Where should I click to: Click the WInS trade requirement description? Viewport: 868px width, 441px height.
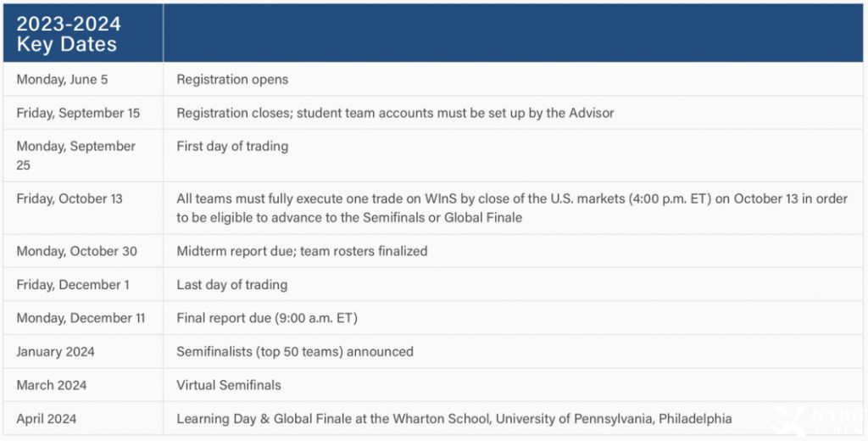(512, 208)
